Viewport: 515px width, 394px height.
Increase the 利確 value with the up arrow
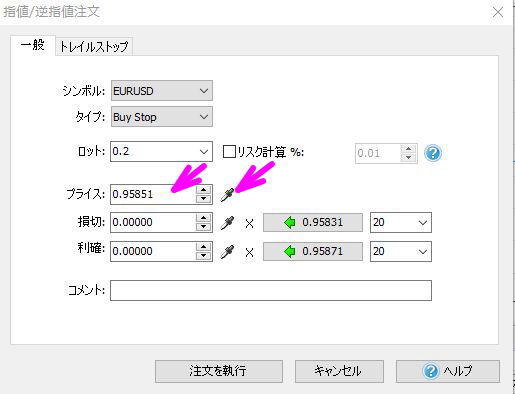(203, 247)
